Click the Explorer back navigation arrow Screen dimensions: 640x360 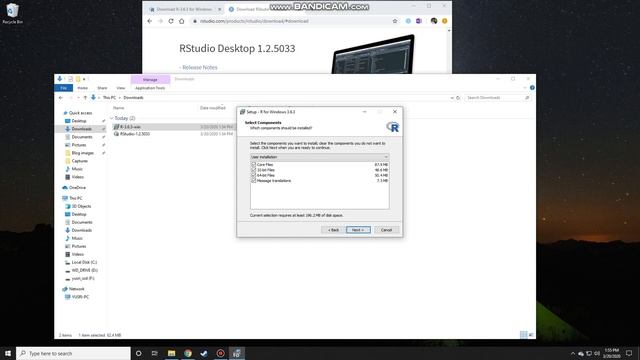click(x=61, y=98)
